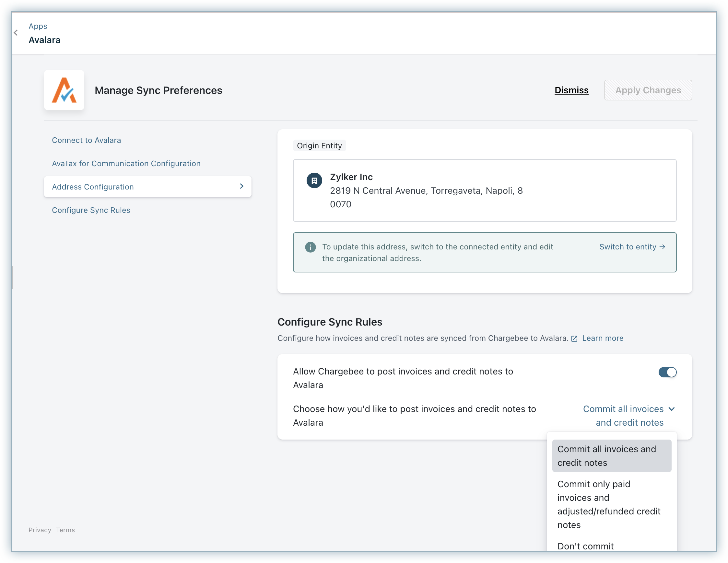
Task: Go to Configure Sync Rules section
Action: click(x=91, y=210)
